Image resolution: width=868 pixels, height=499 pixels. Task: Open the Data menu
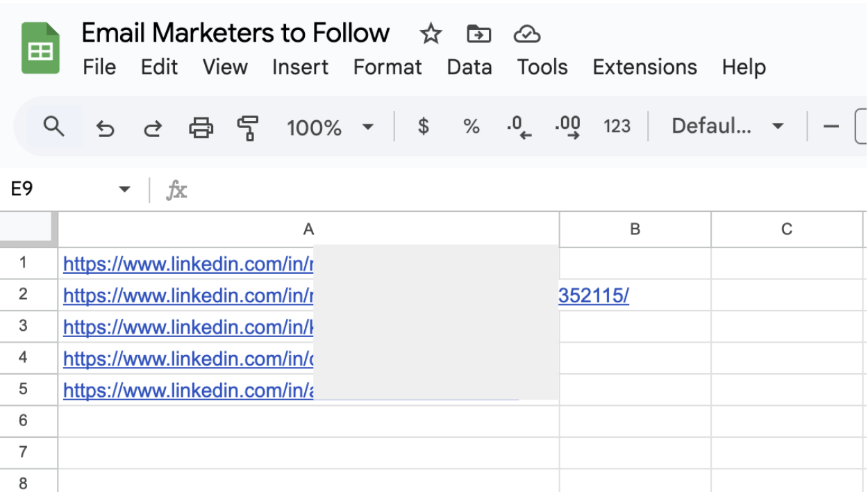469,67
